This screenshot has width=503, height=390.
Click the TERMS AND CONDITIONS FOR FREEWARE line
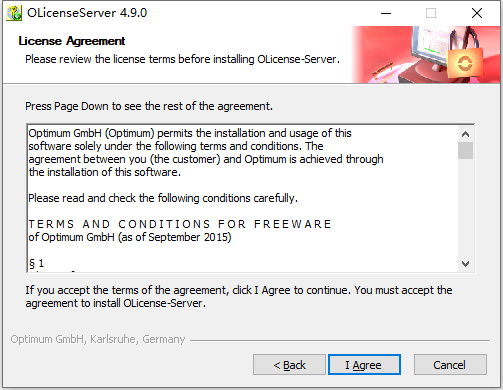point(180,224)
